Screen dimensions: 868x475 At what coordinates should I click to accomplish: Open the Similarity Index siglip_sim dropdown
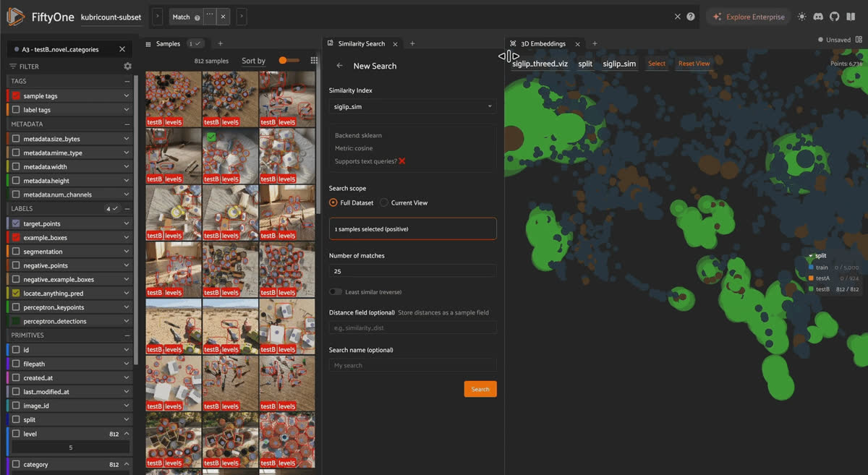click(412, 106)
